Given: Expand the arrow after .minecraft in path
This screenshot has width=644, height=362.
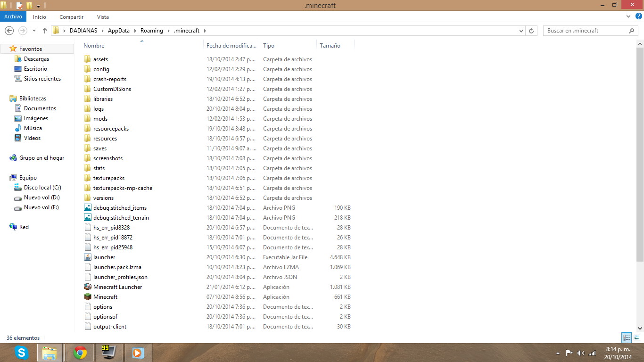Looking at the screenshot, I should click(x=206, y=31).
